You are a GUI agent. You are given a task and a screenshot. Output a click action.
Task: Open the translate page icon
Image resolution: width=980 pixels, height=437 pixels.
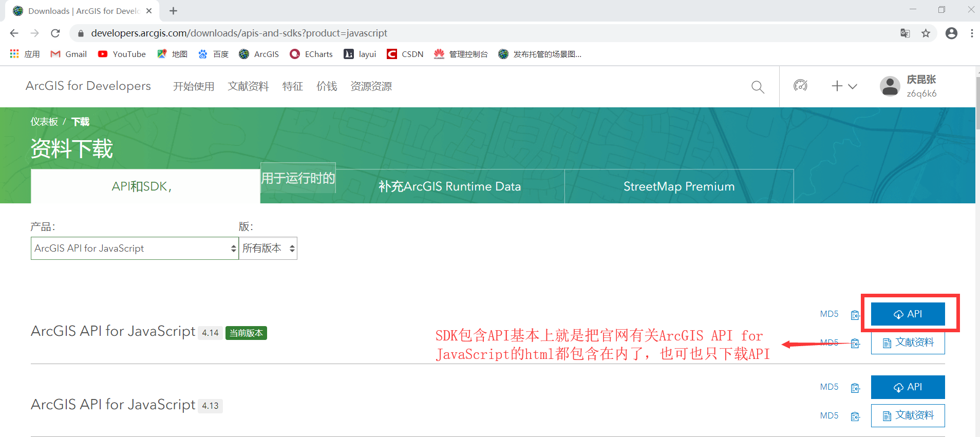(x=905, y=33)
